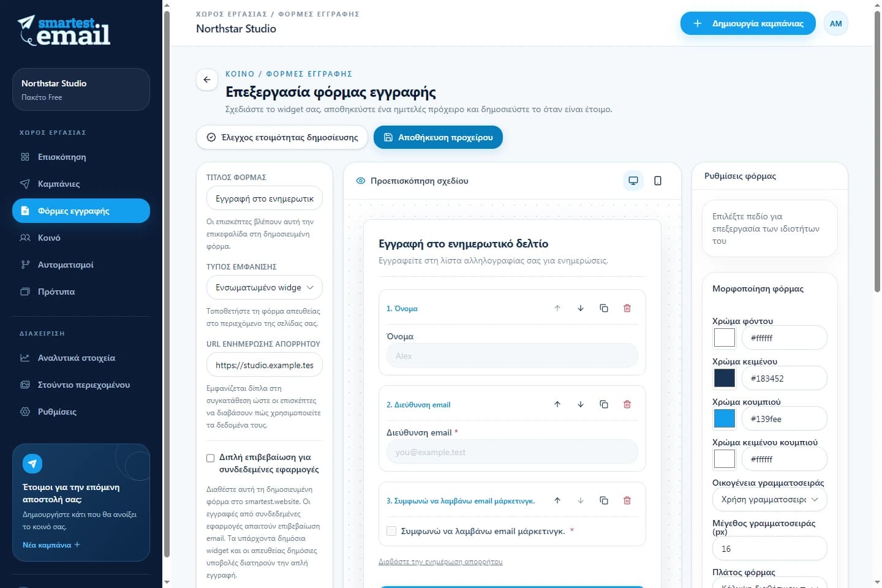Viewport: 882px width, 588px height.
Task: Navigate to Αυτοματισμοί
Action: tap(81, 265)
